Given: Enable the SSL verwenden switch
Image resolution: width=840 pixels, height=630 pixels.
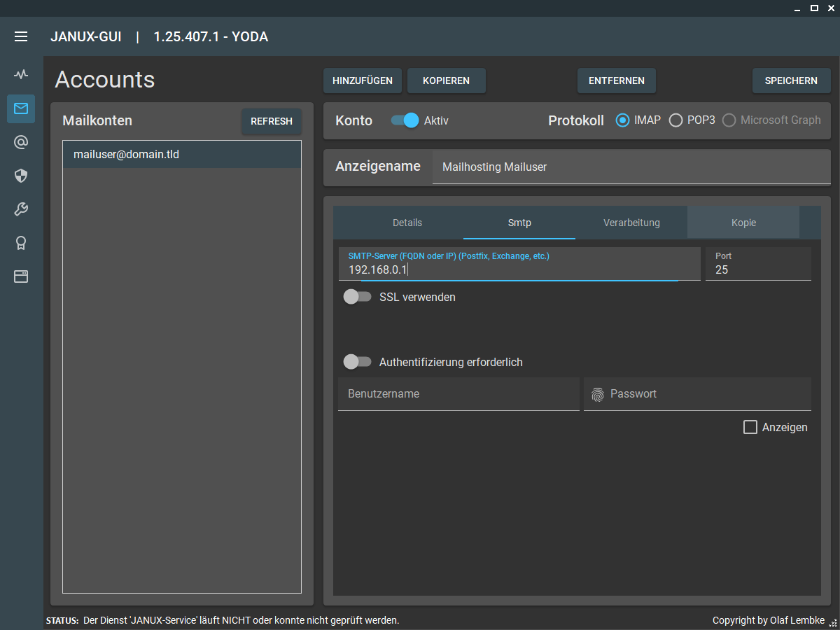Looking at the screenshot, I should click(357, 297).
